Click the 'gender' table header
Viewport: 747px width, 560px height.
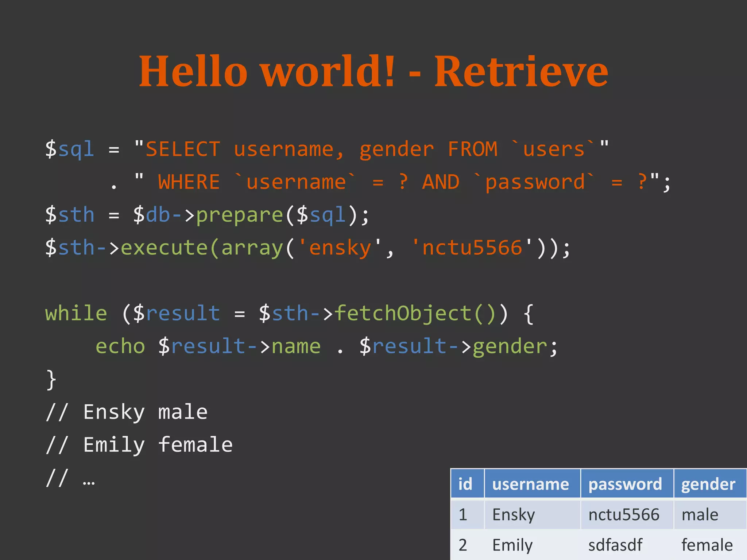pos(710,484)
